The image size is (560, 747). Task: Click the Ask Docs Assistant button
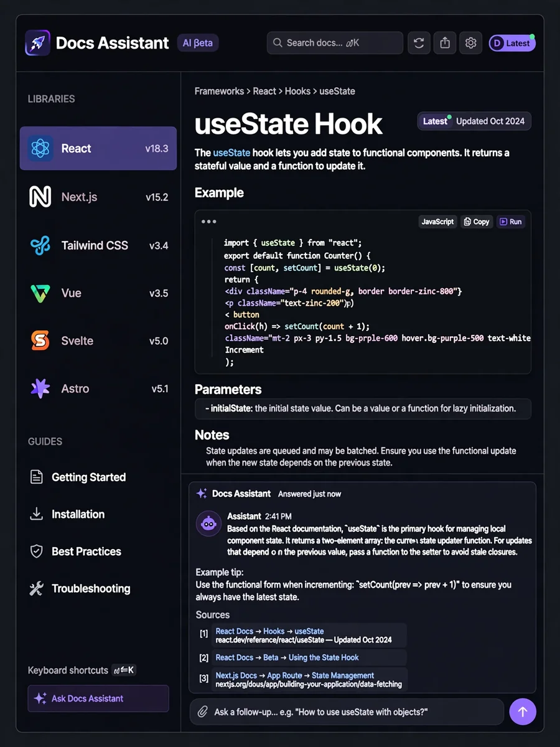coord(98,698)
